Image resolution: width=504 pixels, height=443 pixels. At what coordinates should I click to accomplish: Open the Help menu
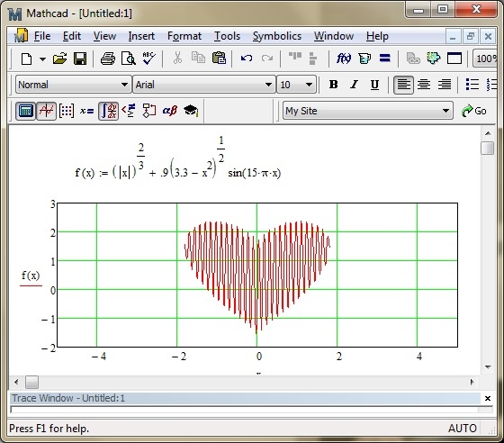click(x=377, y=36)
